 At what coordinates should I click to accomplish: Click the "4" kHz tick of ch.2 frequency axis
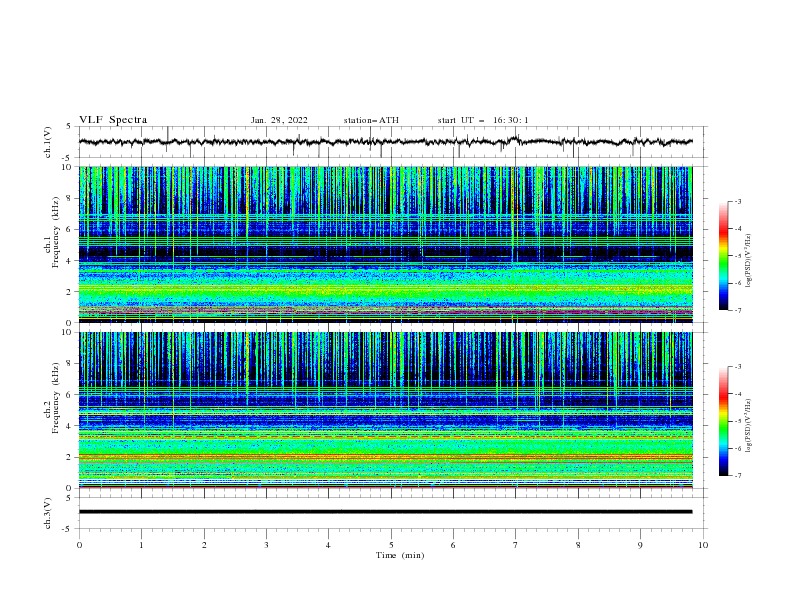[x=69, y=426]
